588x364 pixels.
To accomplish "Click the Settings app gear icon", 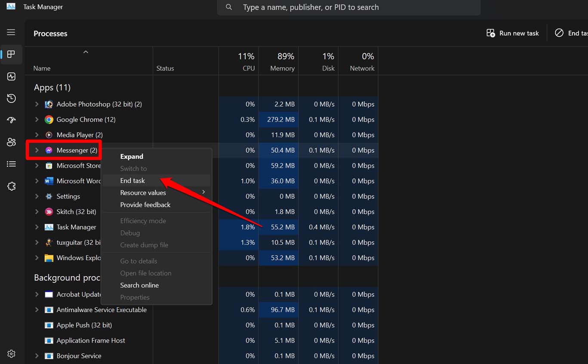I will click(x=49, y=196).
